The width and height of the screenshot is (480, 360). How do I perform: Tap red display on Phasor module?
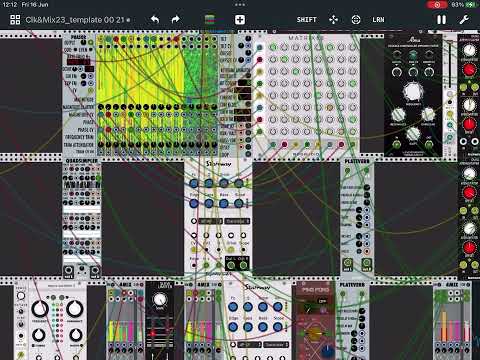click(x=78, y=61)
